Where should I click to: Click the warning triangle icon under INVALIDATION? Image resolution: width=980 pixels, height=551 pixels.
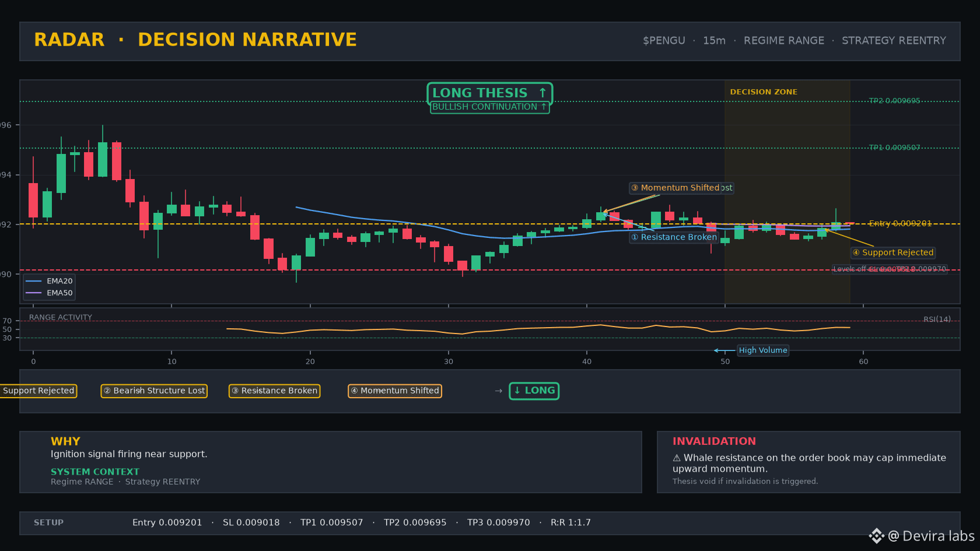677,458
